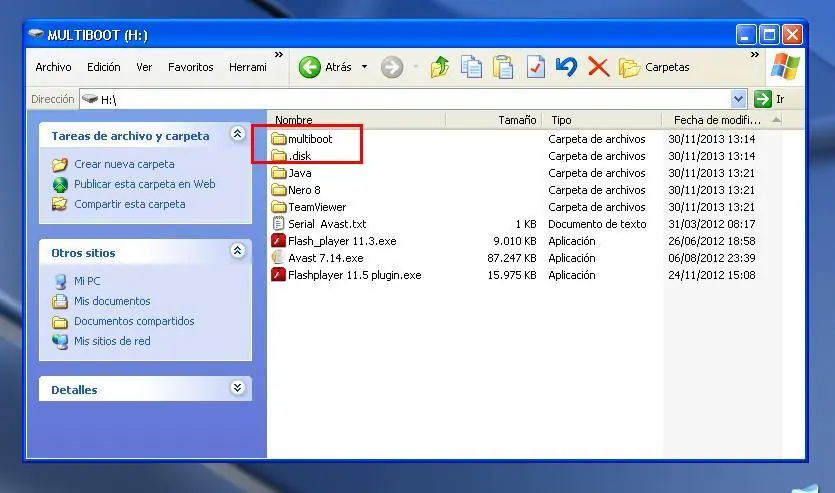The height and width of the screenshot is (493, 835).
Task: Open the address bar dropdown arrow
Action: [739, 99]
